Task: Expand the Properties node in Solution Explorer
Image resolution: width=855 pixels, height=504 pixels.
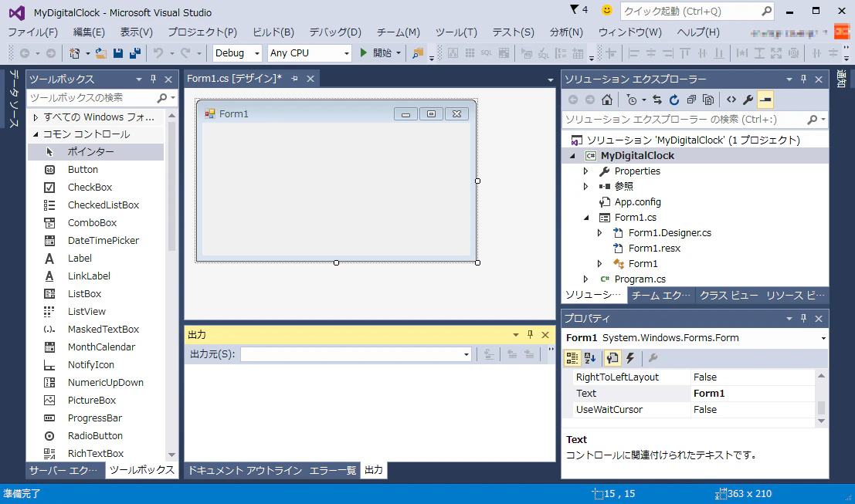Action: [586, 171]
